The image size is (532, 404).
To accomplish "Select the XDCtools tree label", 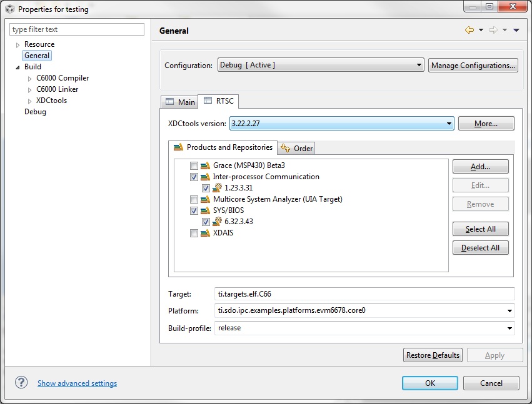I will (51, 101).
